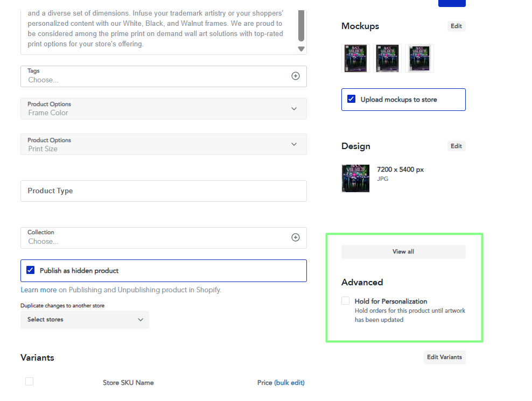
Task: Open the third mockup thumbnail
Action: coord(419,58)
